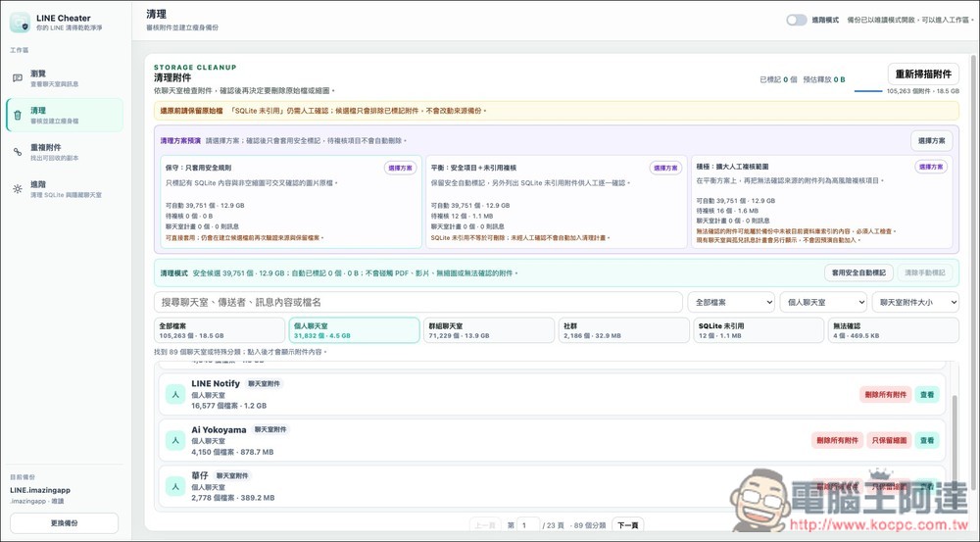The image size is (980, 542).
Task: Click the 上一頁 pagination button
Action: (x=485, y=525)
